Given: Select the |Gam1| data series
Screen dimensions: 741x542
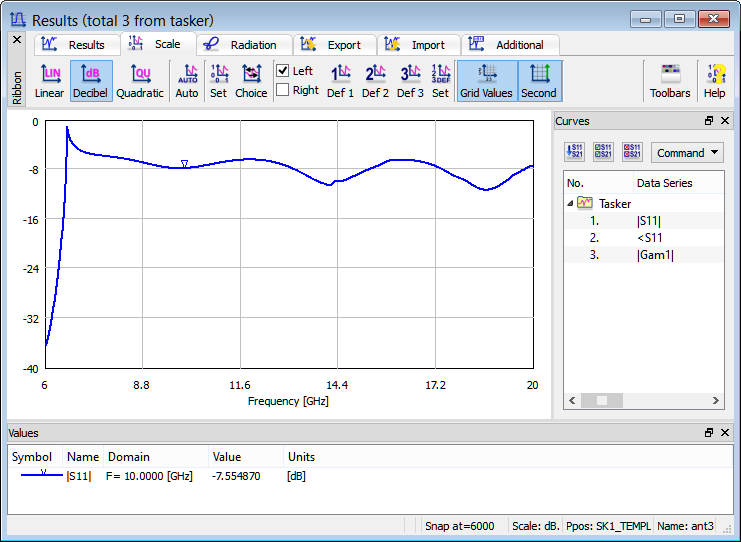Looking at the screenshot, I should pos(655,255).
